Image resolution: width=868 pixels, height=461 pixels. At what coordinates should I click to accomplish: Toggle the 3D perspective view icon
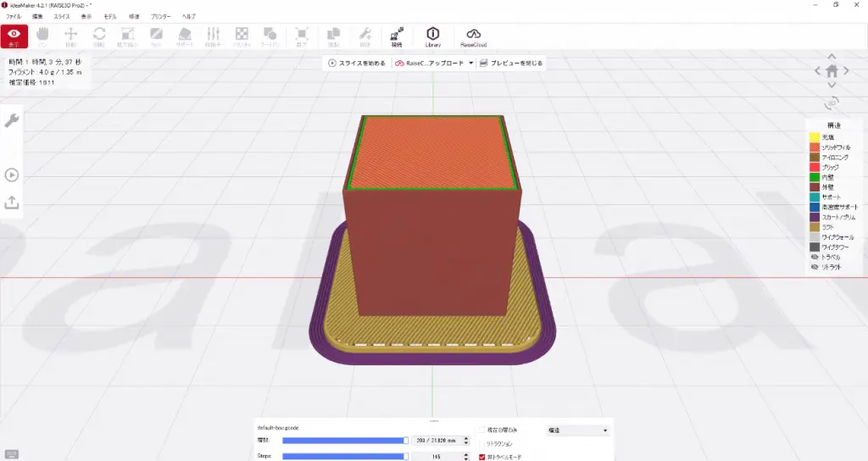[832, 103]
